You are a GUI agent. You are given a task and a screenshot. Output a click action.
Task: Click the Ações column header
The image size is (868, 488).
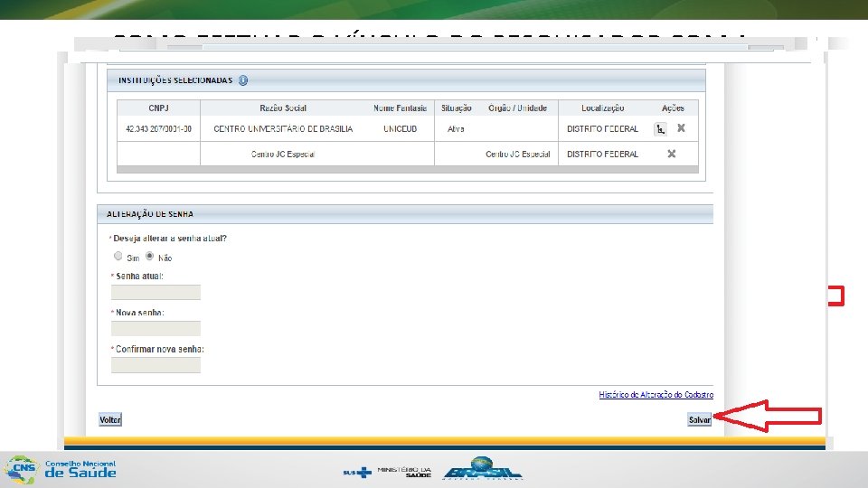point(673,108)
